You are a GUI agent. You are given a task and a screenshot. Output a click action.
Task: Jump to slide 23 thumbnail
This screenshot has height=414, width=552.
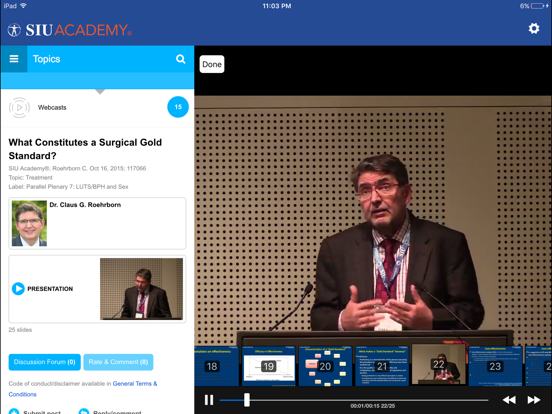point(495,366)
